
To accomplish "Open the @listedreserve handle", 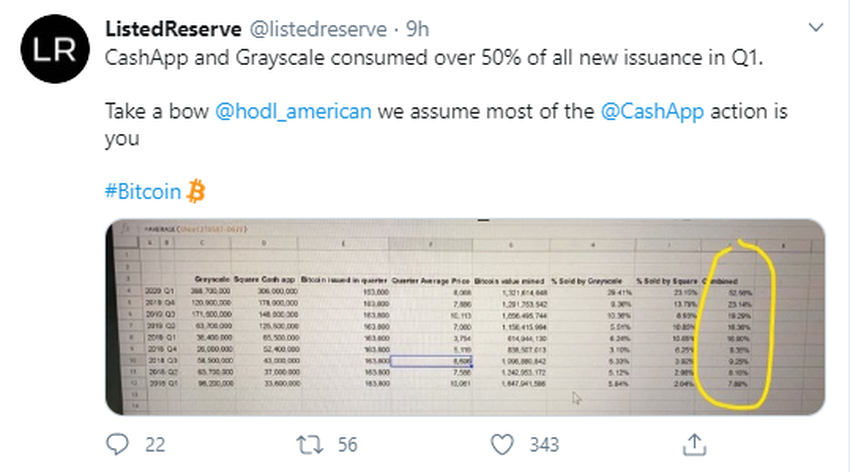I will (x=318, y=29).
